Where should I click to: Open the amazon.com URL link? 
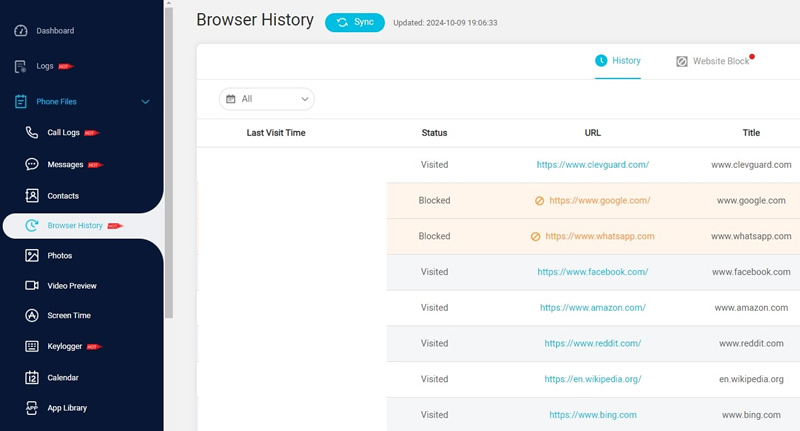click(x=592, y=308)
